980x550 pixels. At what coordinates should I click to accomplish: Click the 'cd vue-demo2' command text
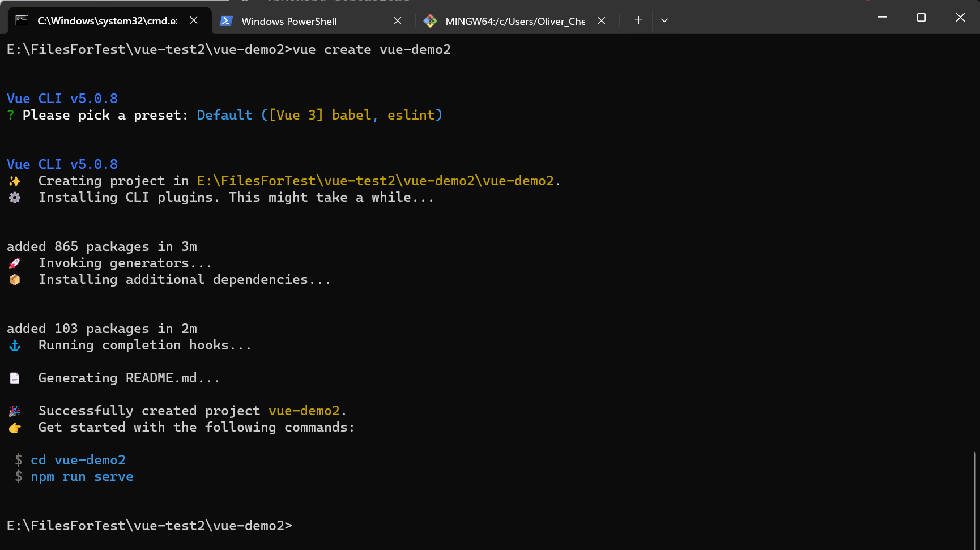78,460
